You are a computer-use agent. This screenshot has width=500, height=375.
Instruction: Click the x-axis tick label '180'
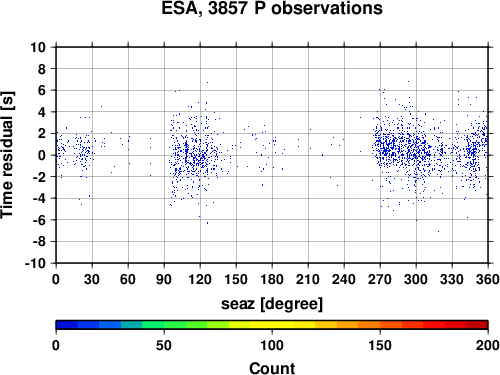[x=272, y=279]
